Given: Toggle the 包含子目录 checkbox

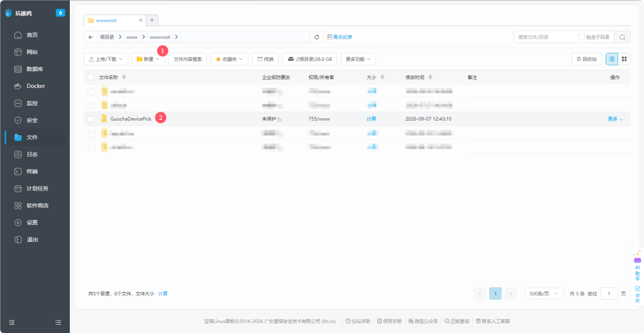Looking at the screenshot, I should 582,37.
